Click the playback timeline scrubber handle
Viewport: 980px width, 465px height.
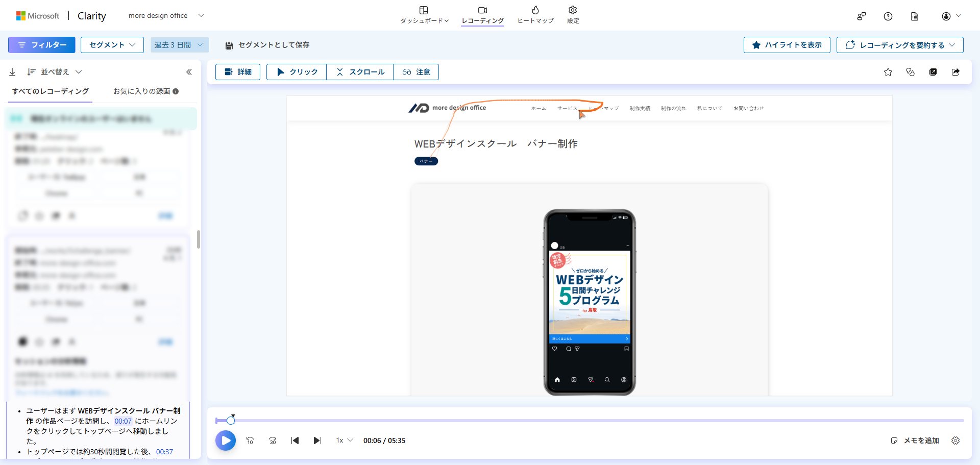(231, 421)
